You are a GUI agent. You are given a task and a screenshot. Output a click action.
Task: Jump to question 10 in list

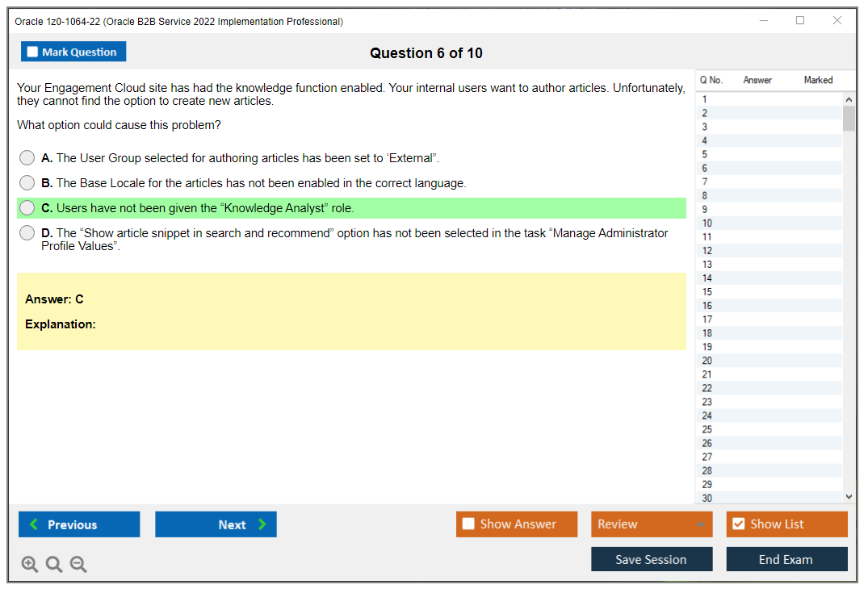pos(707,223)
